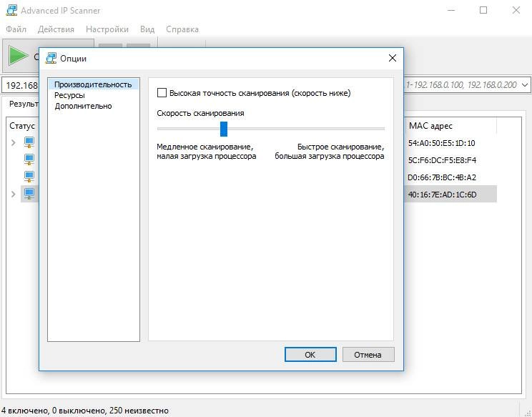Enable high accuracy scanning checkbox
532x417 pixels.
tap(162, 93)
